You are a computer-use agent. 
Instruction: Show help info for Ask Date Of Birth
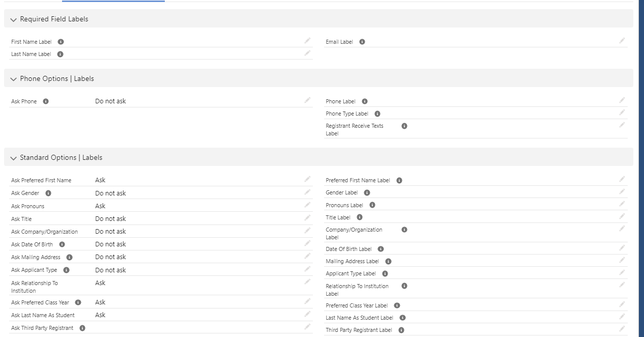(62, 244)
